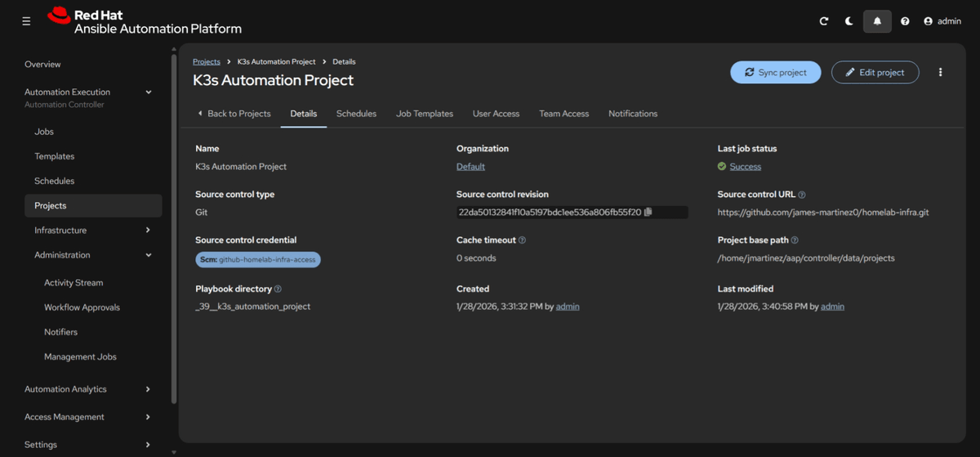This screenshot has height=457, width=980.
Task: Open the notifications bell
Action: point(877,21)
